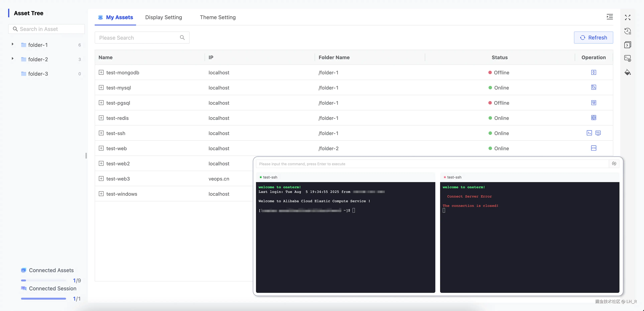Toggle the collapse panel icon near tabs
This screenshot has height=311, width=644.
[610, 17]
